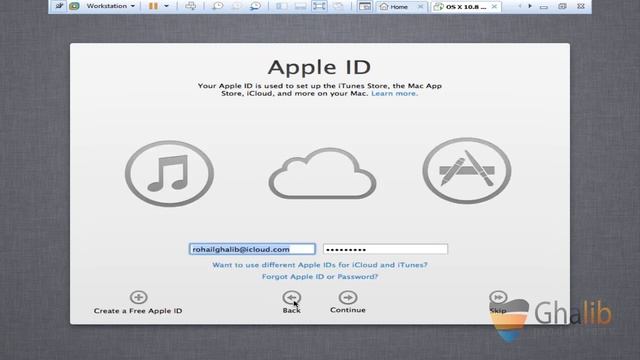This screenshot has height=360, width=640.
Task: Click the revert to snapshot icon
Action: 236,6
